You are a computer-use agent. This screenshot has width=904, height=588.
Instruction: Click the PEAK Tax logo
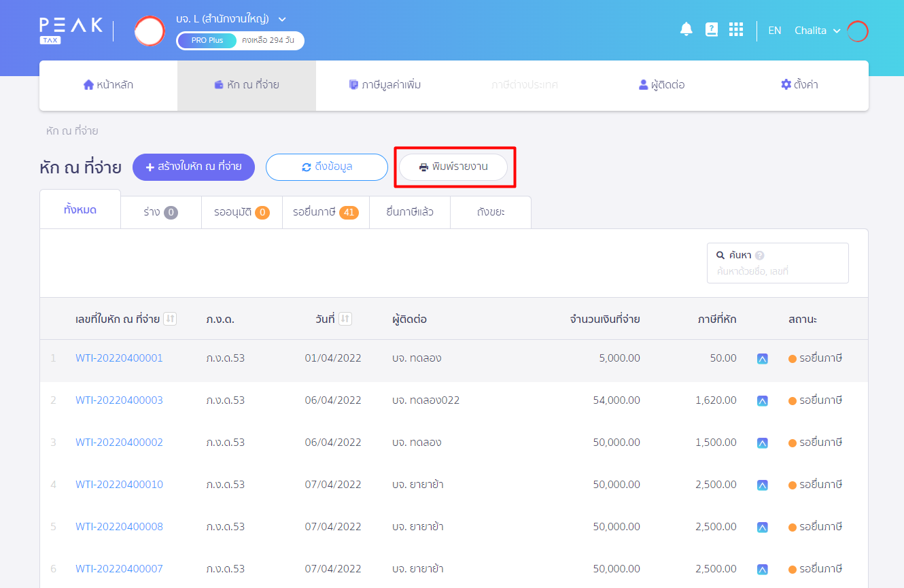[x=71, y=31]
